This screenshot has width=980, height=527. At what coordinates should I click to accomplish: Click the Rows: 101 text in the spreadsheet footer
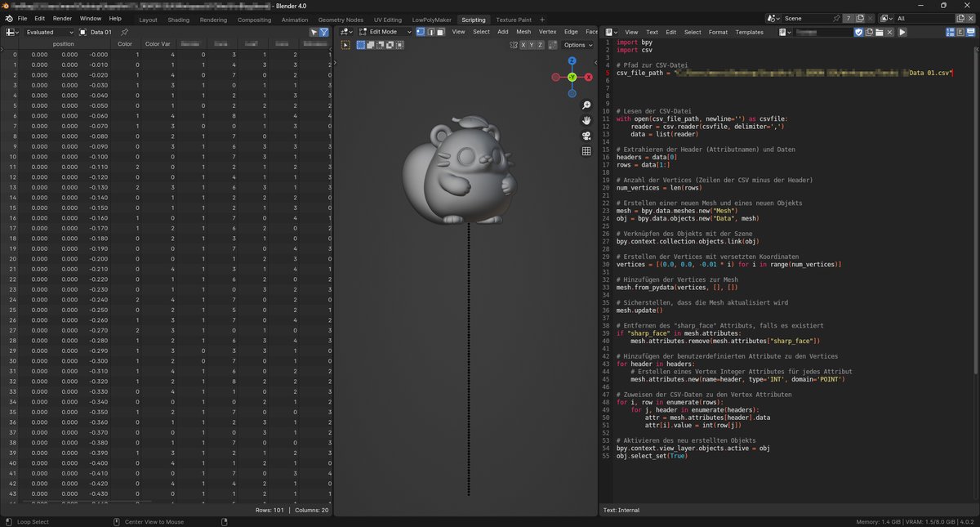point(270,511)
